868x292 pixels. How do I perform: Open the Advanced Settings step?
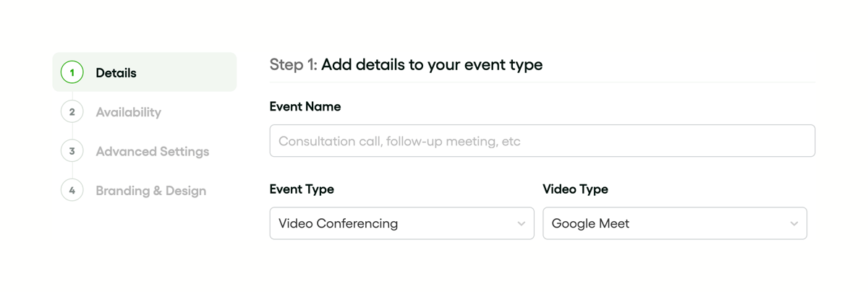click(152, 152)
